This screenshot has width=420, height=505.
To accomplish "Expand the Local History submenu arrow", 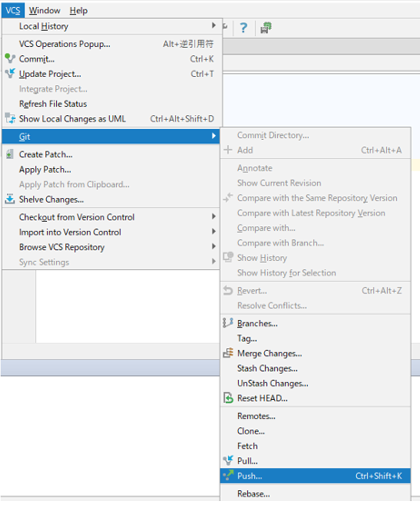I will 214,26.
